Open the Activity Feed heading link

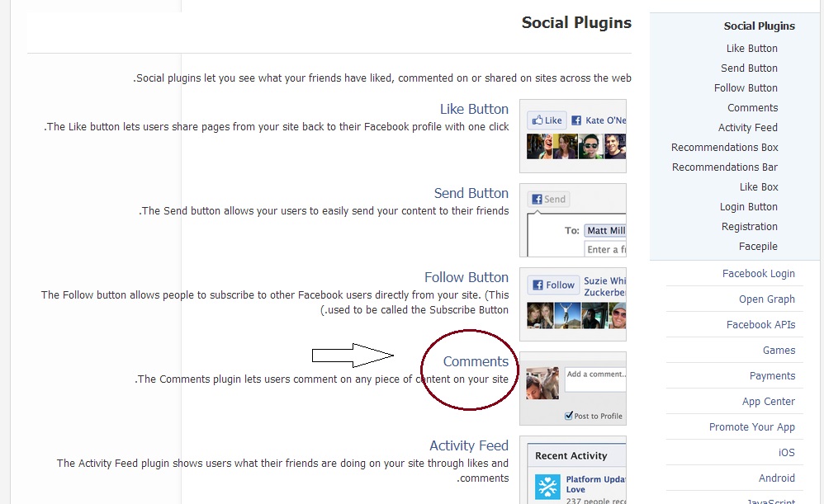(x=469, y=445)
